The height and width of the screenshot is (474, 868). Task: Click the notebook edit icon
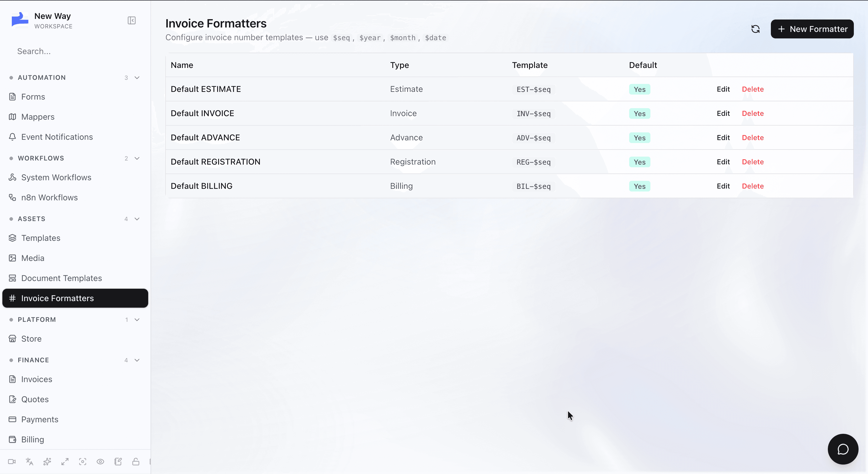point(118,462)
